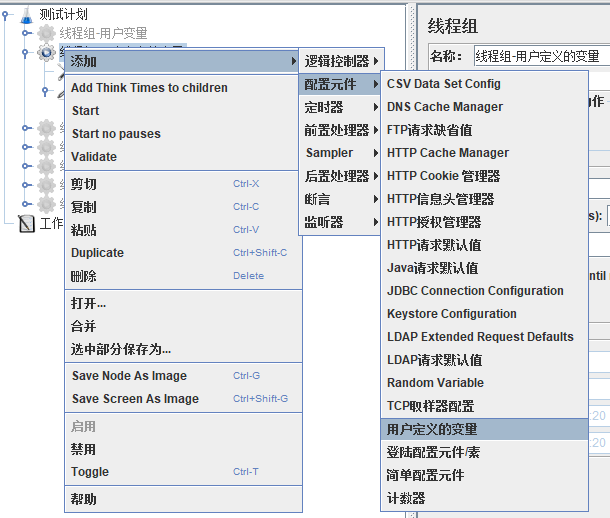Screen dimensions: 610x518
Task: Click the active thread group gear icon
Action: 46,52
